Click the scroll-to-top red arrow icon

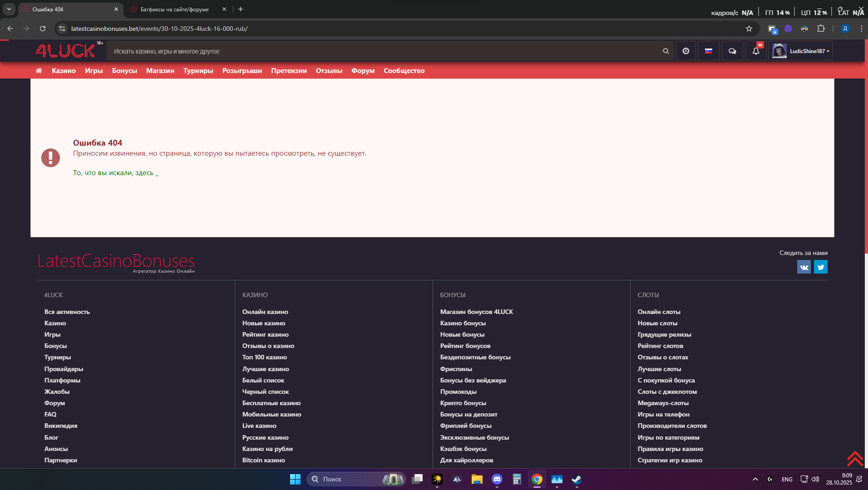point(855,459)
